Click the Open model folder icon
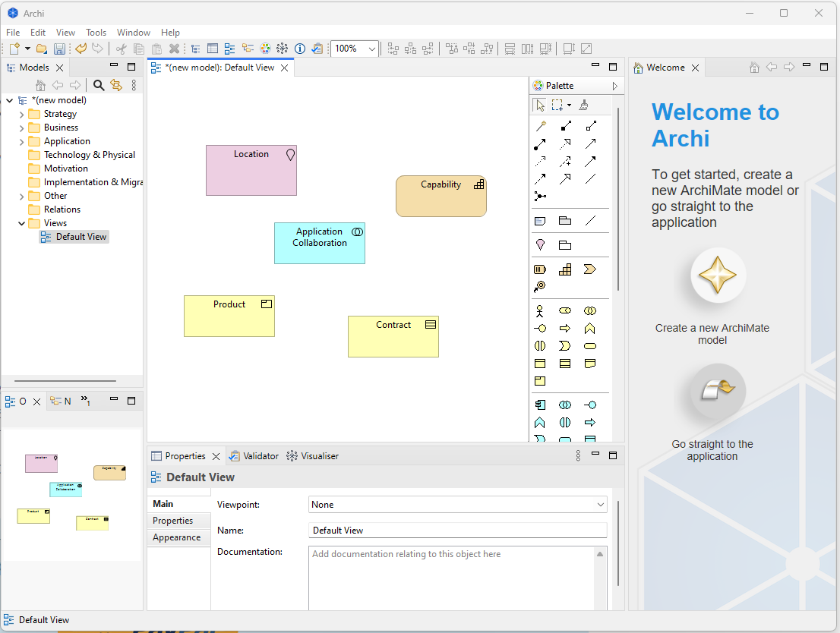 [41, 49]
